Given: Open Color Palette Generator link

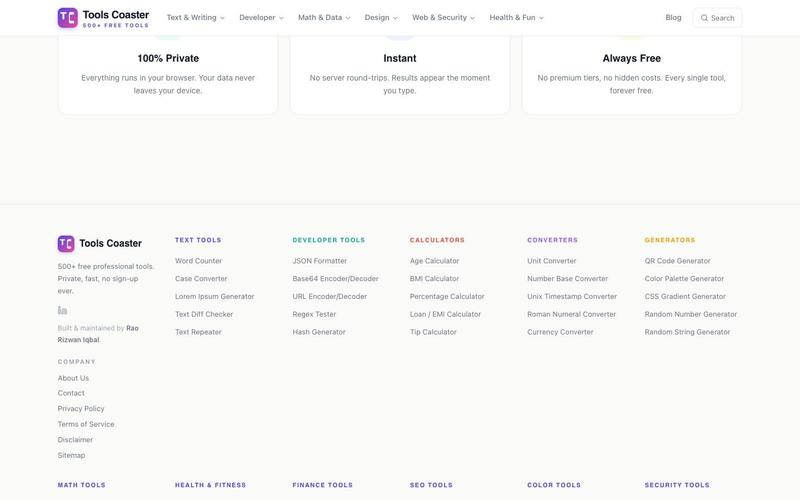Looking at the screenshot, I should (x=684, y=279).
